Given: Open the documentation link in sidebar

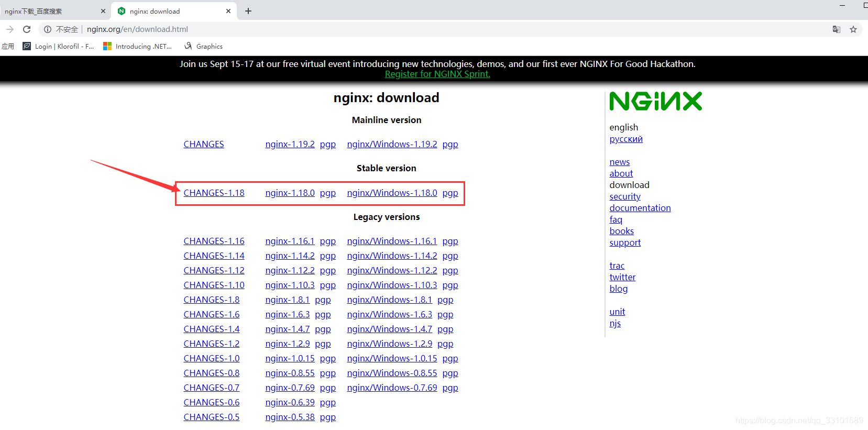Looking at the screenshot, I should pos(640,208).
